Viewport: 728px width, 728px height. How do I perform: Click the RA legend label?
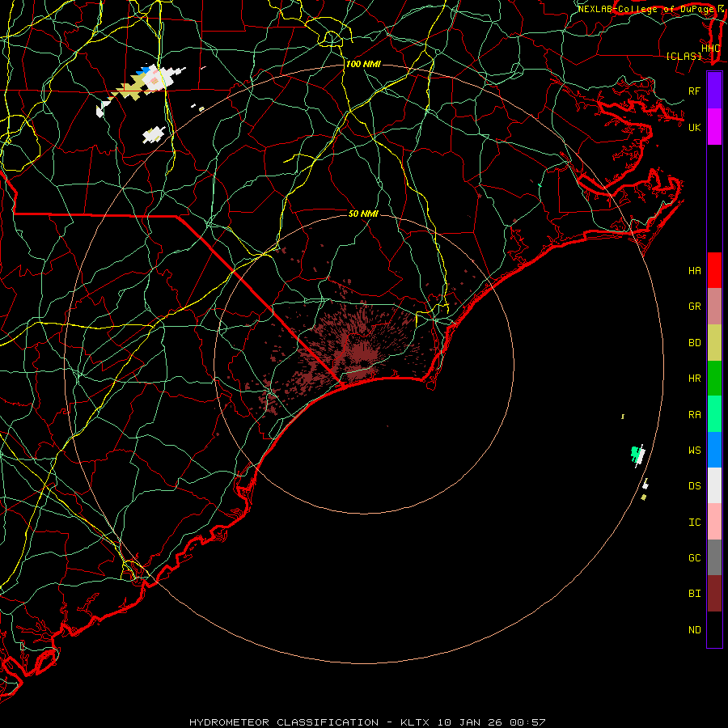click(x=694, y=415)
